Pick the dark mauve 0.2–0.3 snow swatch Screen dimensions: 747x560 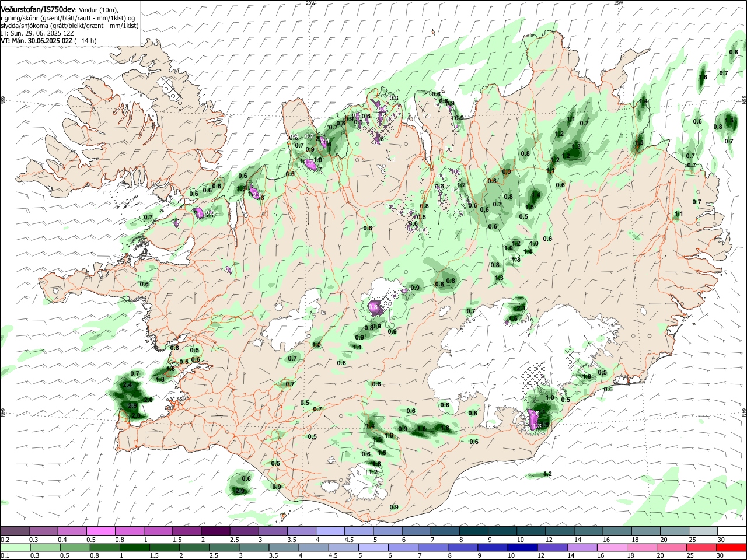[x=15, y=531]
